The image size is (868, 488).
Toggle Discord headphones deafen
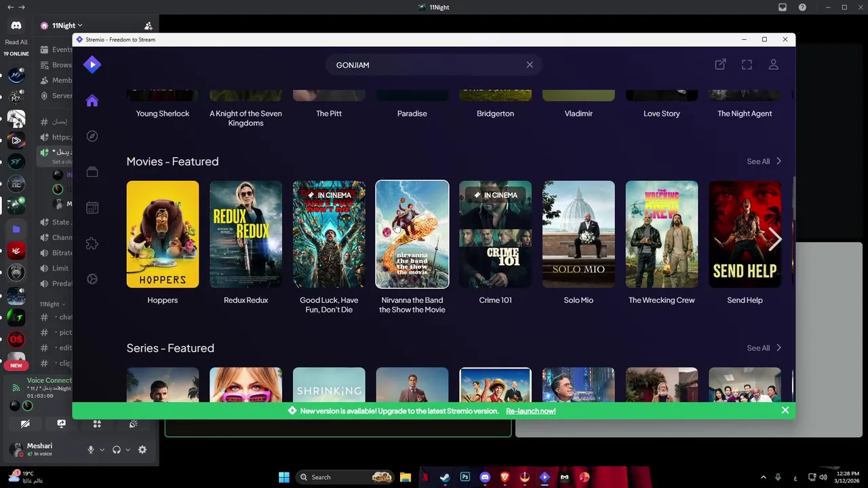[x=117, y=449]
